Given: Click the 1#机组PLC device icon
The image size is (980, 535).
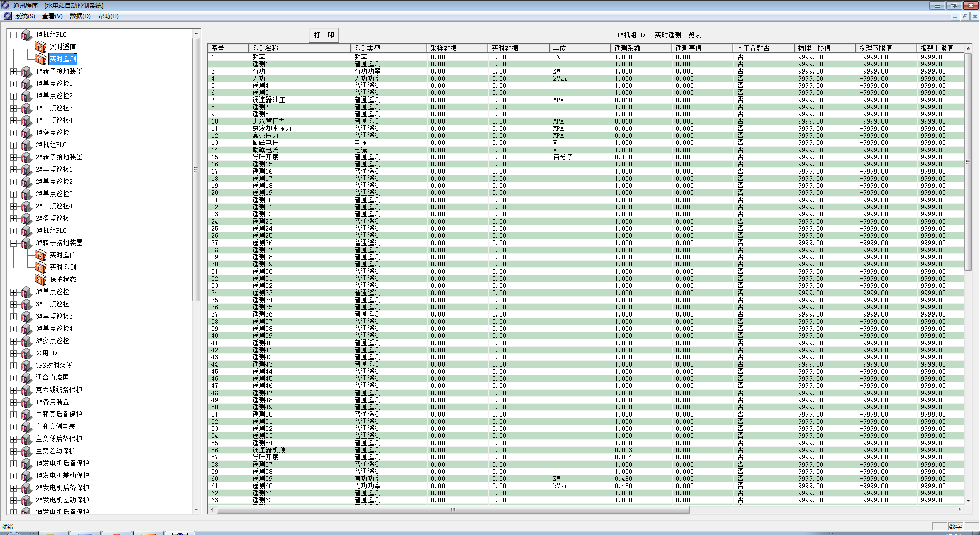Looking at the screenshot, I should [27, 35].
